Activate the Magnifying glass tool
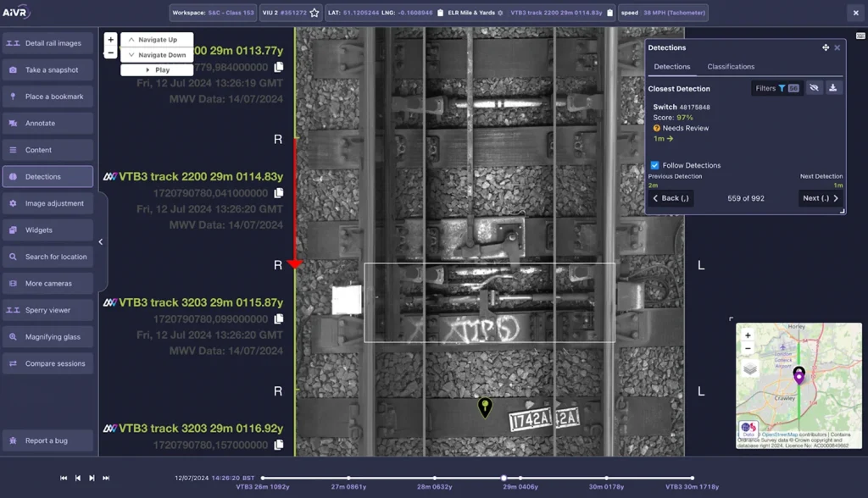868x498 pixels. click(47, 336)
